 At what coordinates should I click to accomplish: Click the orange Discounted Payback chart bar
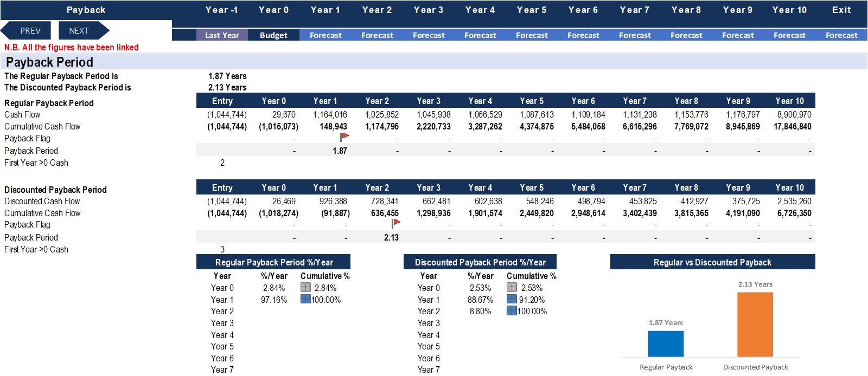[x=755, y=325]
